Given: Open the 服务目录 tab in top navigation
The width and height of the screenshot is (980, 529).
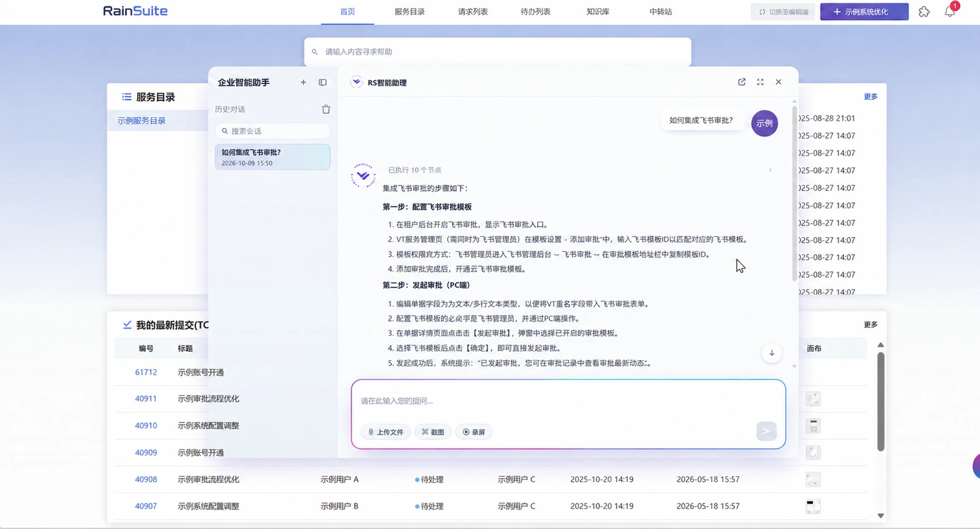Looking at the screenshot, I should [410, 12].
